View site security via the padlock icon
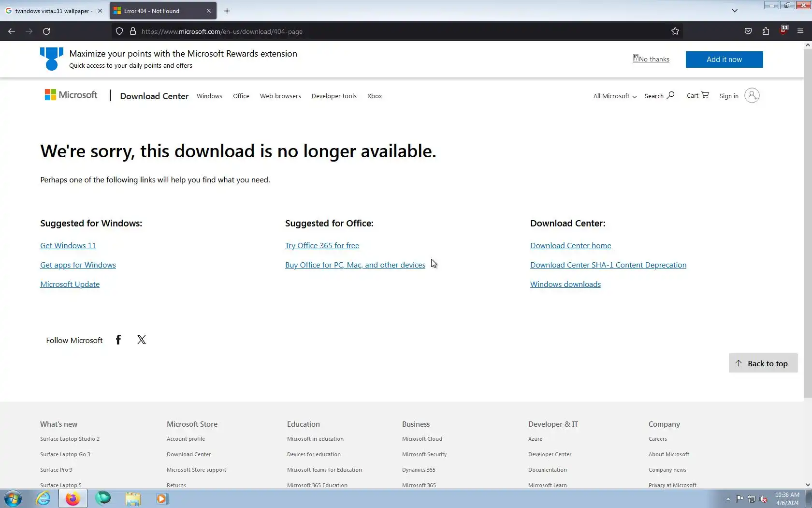812x508 pixels. tap(133, 31)
